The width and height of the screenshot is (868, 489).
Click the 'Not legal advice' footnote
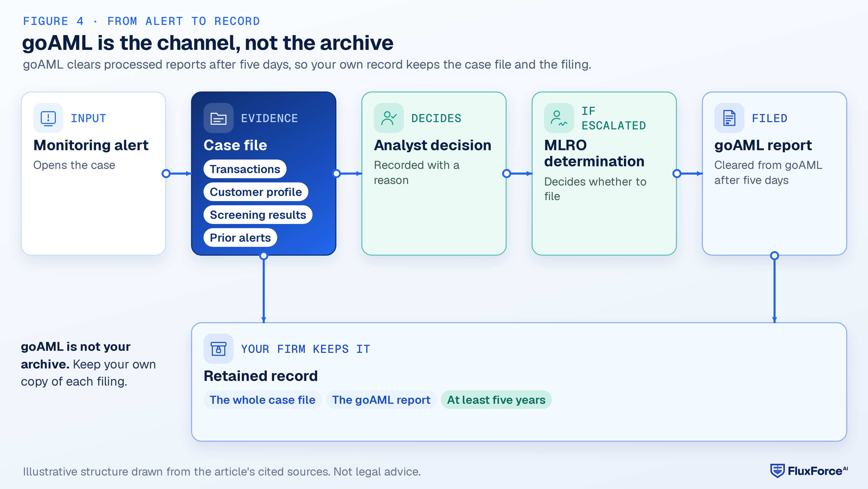point(222,472)
